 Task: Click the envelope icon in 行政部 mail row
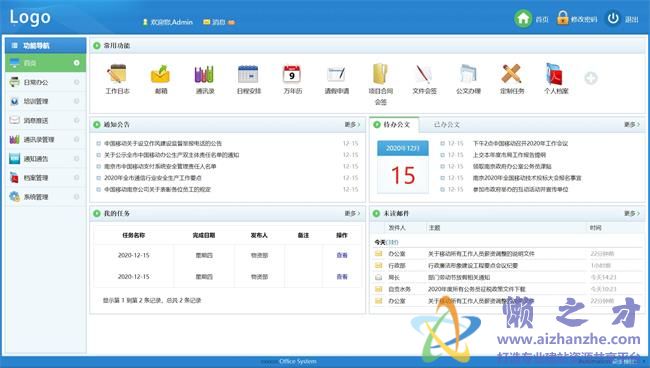point(378,265)
